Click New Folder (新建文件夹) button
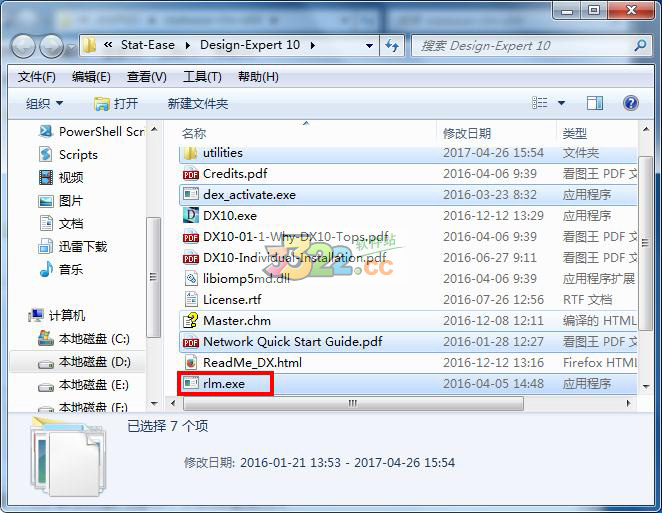This screenshot has height=513, width=662. coord(198,103)
